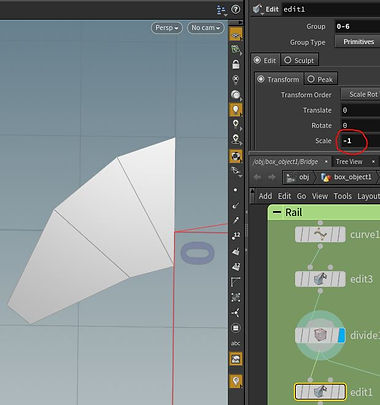Screen dimensions: 380x405
Task: Toggle the point normals display icon
Action: (x=236, y=205)
